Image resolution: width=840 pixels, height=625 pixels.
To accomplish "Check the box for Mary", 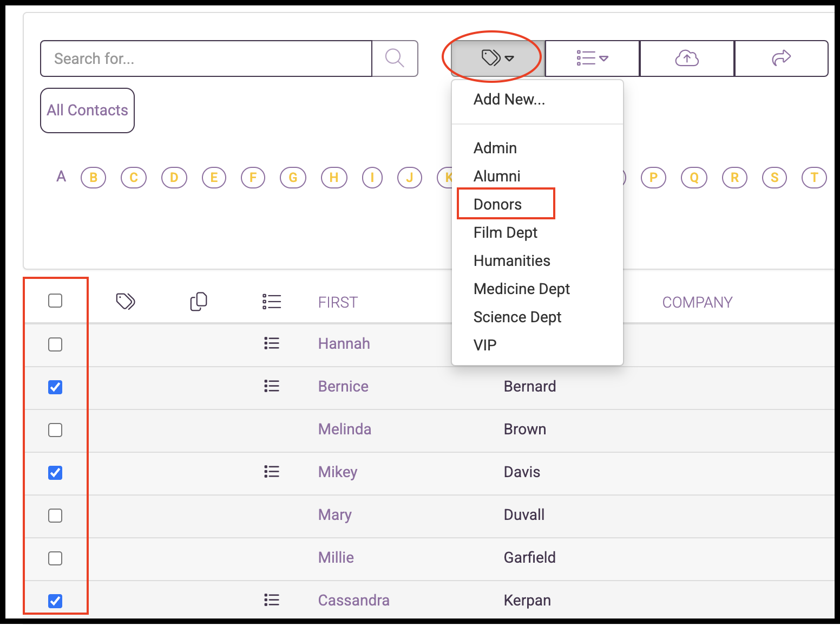I will pos(55,516).
